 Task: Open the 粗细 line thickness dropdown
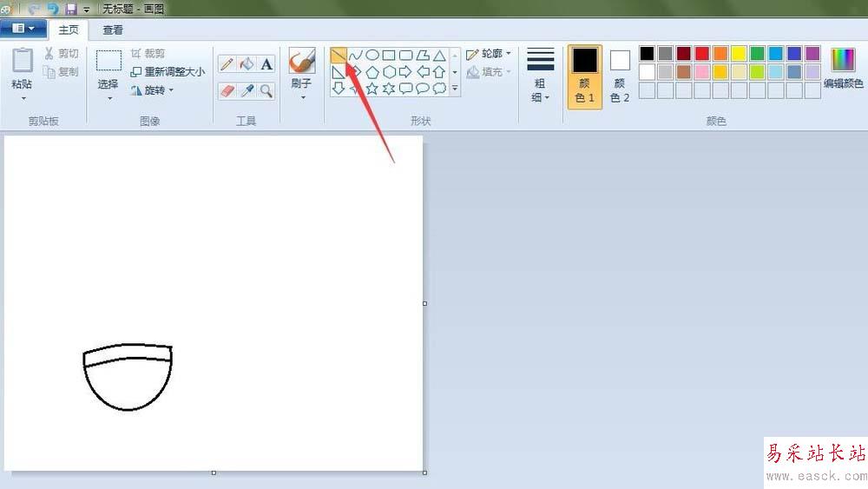click(x=540, y=76)
